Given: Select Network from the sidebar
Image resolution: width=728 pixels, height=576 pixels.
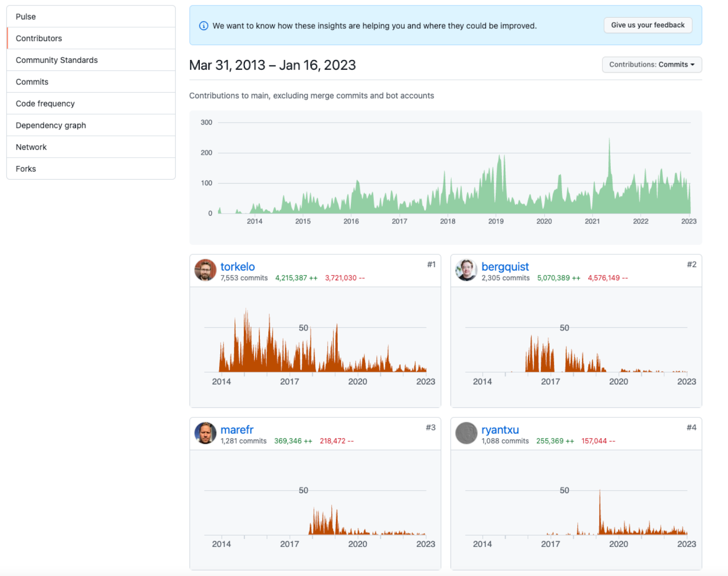Looking at the screenshot, I should coord(31,147).
